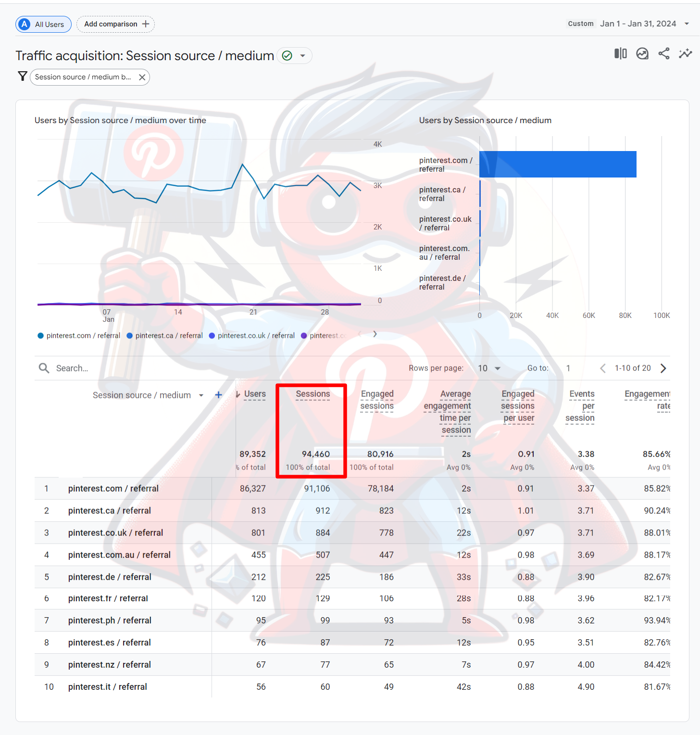
Task: Go to next table page arrow
Action: pos(663,368)
